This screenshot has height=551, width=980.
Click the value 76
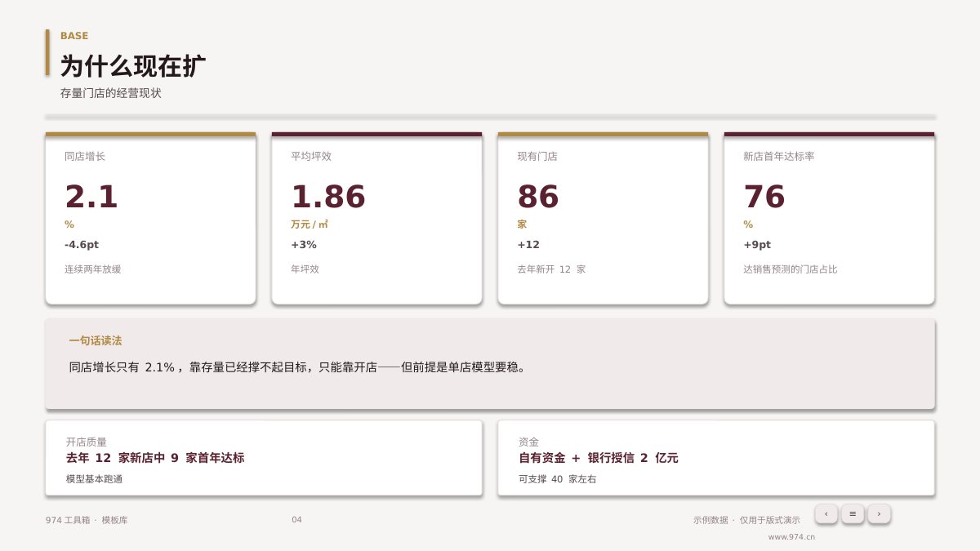pyautogui.click(x=764, y=197)
